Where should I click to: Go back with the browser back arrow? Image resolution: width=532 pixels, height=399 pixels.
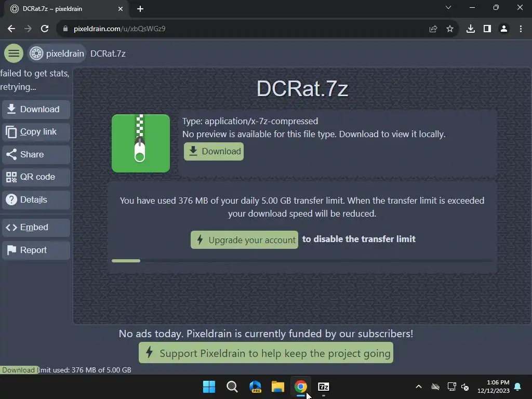(11, 29)
